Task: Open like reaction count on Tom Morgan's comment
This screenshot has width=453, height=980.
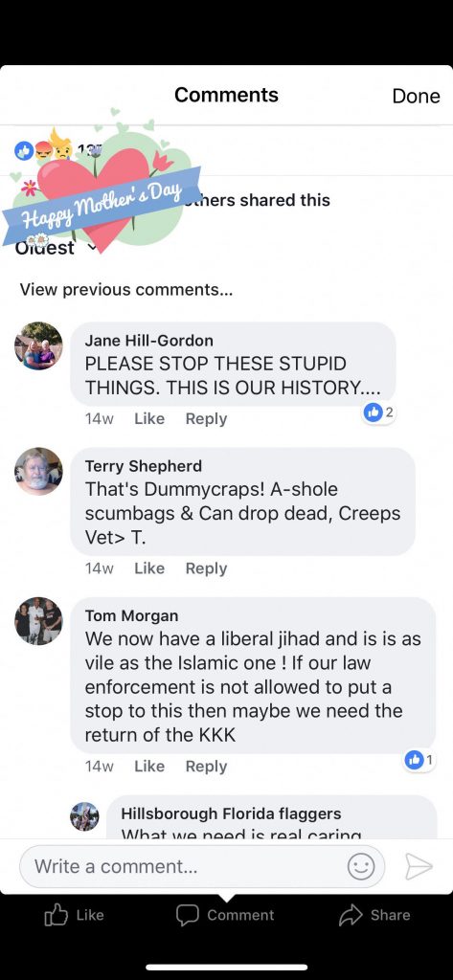Action: [419, 760]
